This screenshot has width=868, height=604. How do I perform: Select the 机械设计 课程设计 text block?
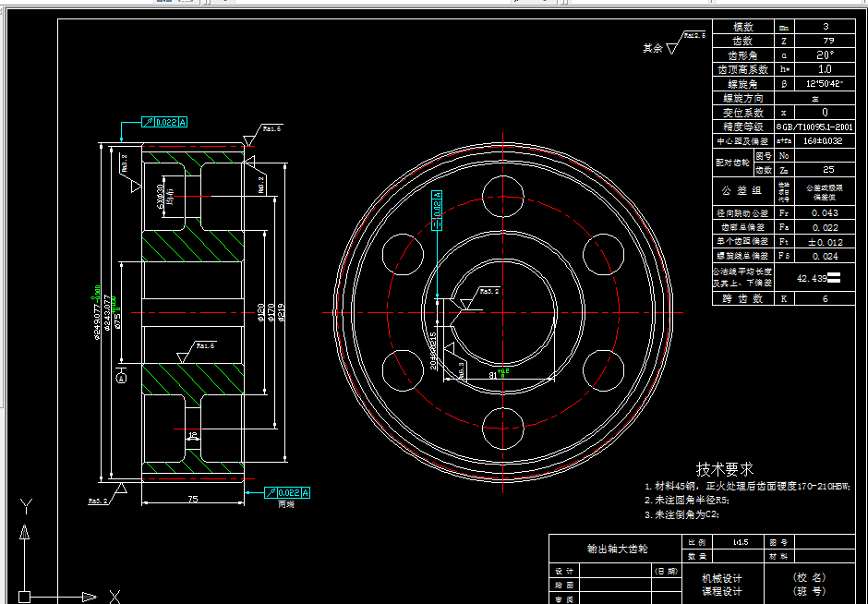(722, 585)
